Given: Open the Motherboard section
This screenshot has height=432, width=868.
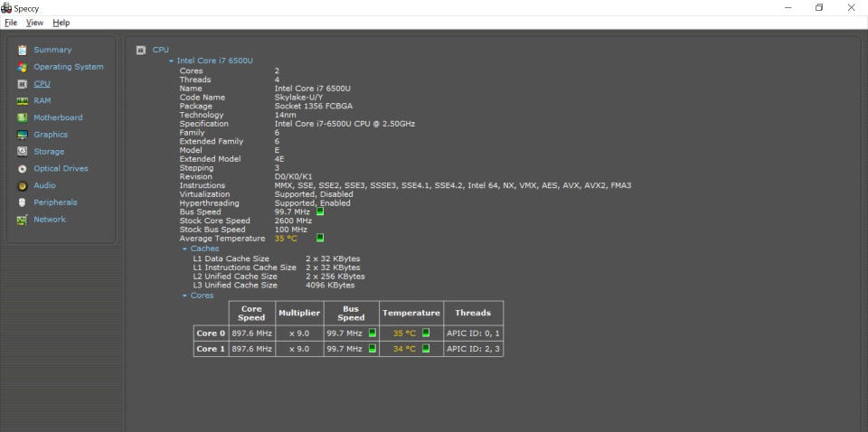Looking at the screenshot, I should click(x=58, y=117).
